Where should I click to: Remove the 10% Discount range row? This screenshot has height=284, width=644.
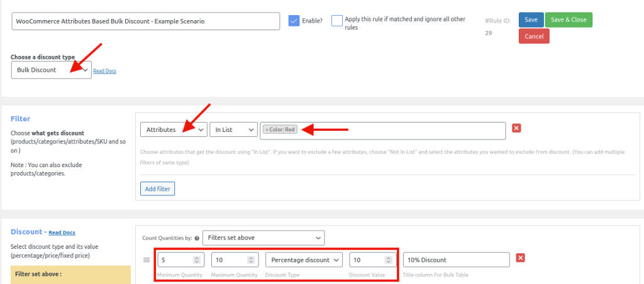(520, 258)
